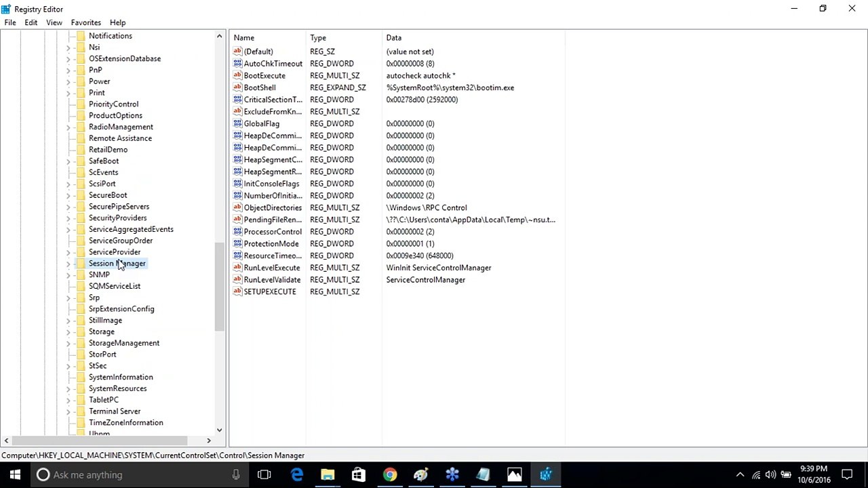This screenshot has height=488, width=868.
Task: Expand the Power key
Action: pos(68,81)
